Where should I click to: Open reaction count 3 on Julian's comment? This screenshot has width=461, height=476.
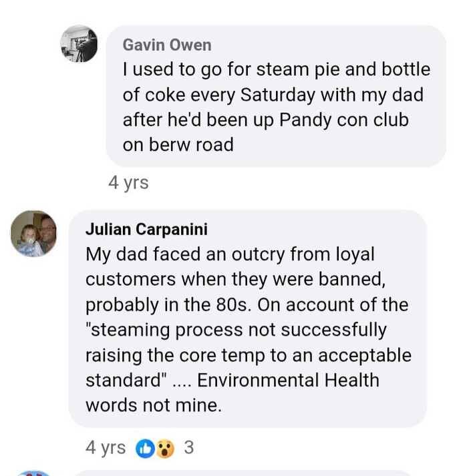[x=188, y=447]
